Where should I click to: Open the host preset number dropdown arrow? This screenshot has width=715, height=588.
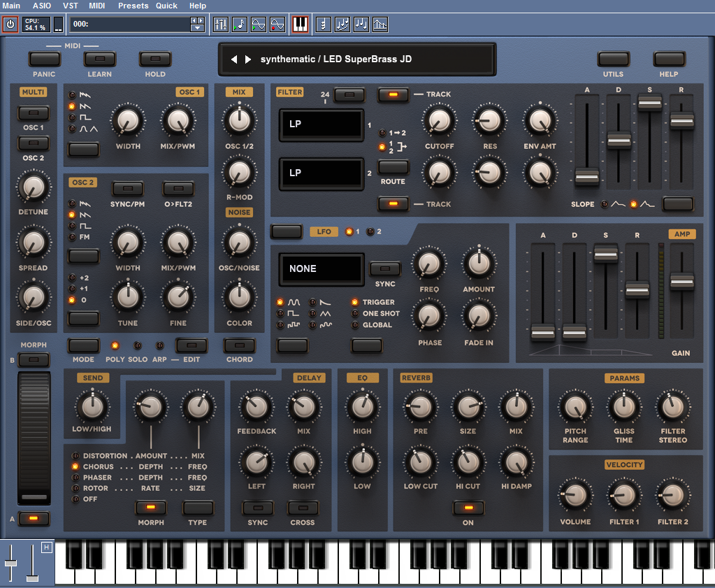(198, 28)
